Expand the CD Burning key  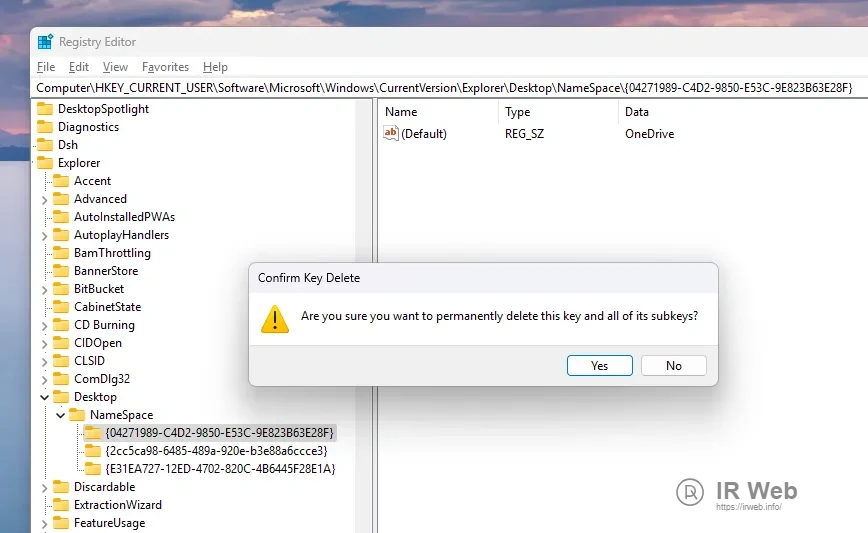click(45, 325)
